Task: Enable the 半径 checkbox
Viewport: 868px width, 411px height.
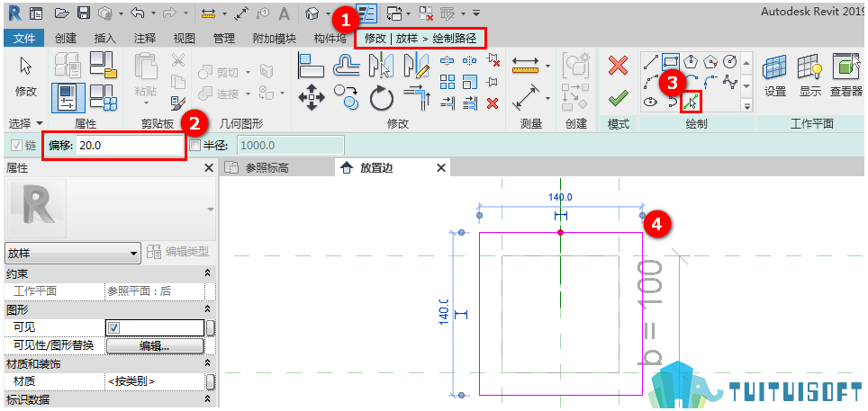Action: [x=194, y=146]
